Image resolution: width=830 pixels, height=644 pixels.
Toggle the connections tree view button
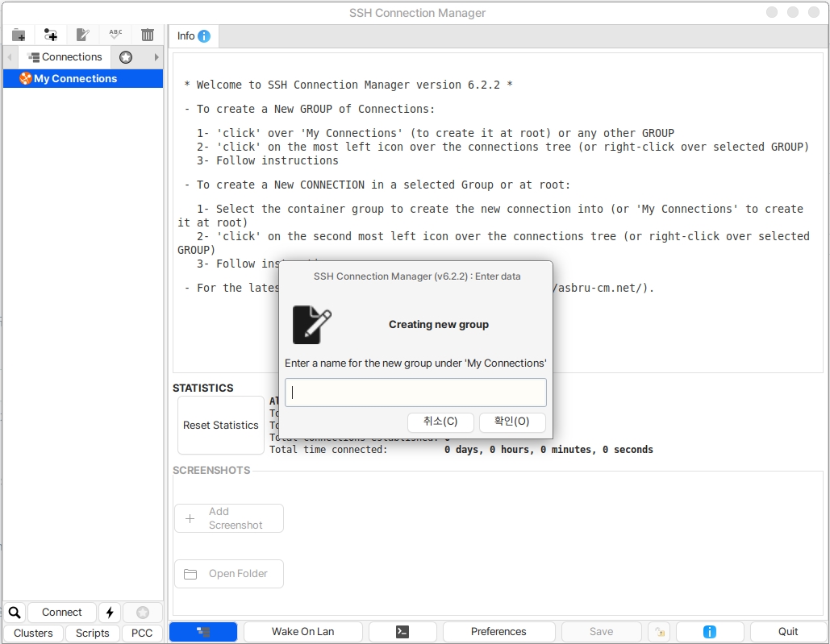(x=203, y=632)
